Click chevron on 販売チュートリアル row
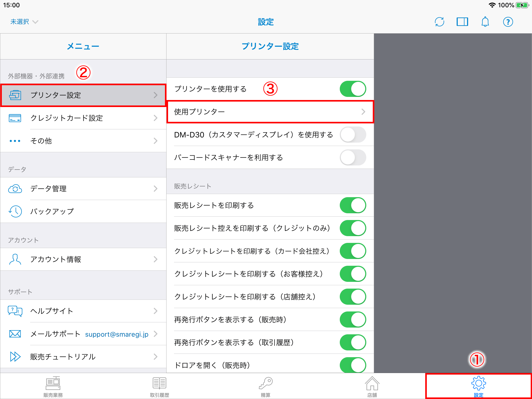 coord(155,357)
